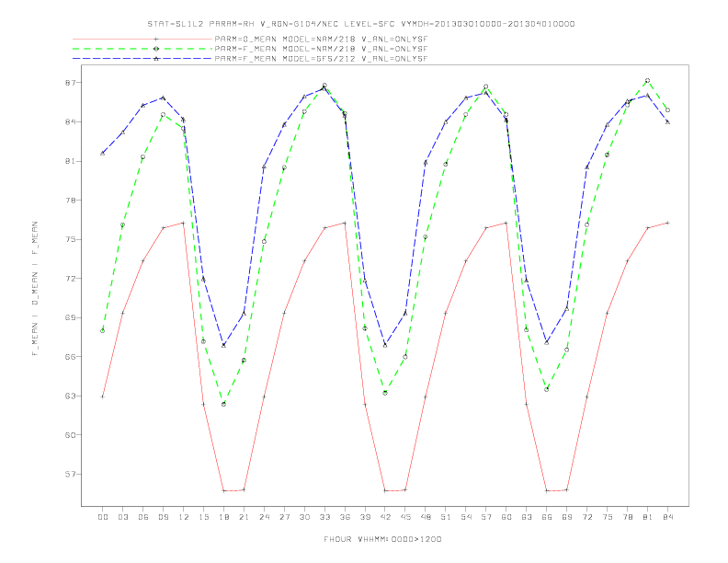Viewport: 728px width, 563px height.
Task: Click the chart title starting with STAT=SL1L2
Action: coord(360,24)
